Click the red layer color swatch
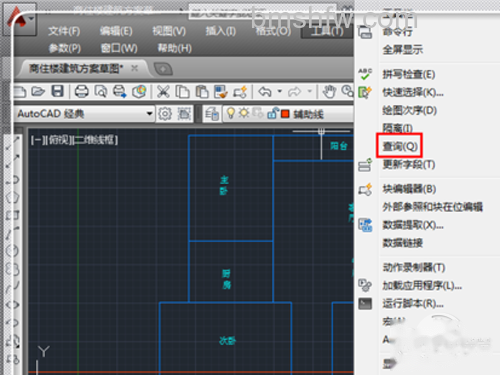Viewport: 500px width, 375px height. click(x=285, y=114)
